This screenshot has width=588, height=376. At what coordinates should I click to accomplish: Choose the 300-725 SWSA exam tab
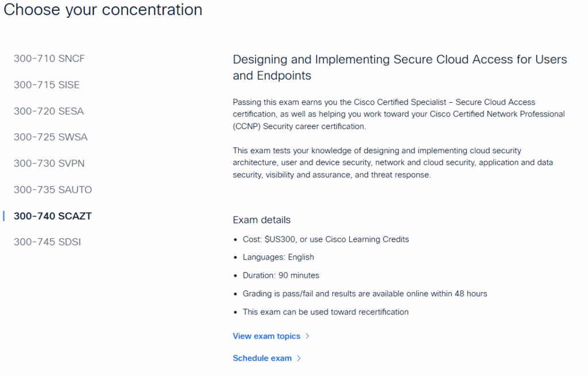[51, 137]
